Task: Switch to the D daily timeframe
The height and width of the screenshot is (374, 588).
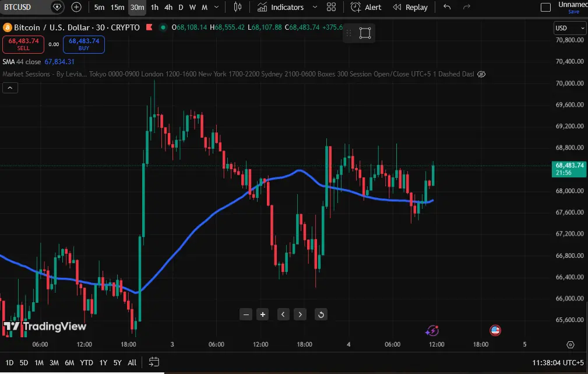Action: pos(181,7)
